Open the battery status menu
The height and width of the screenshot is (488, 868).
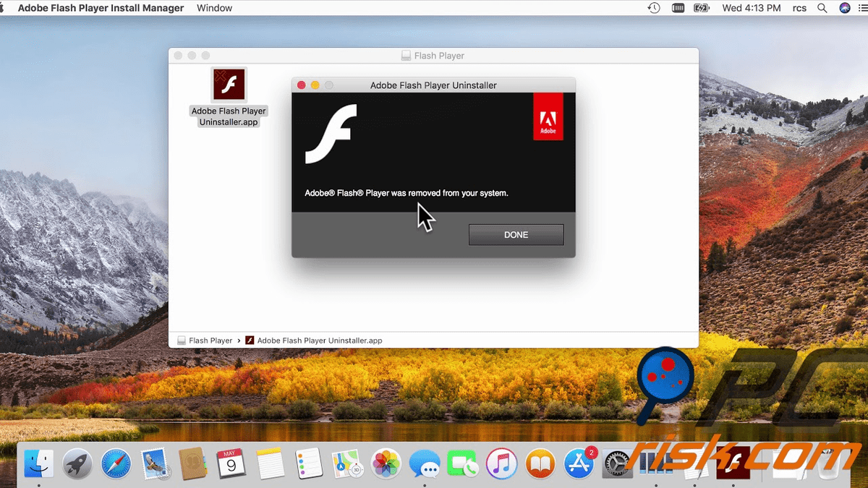701,8
